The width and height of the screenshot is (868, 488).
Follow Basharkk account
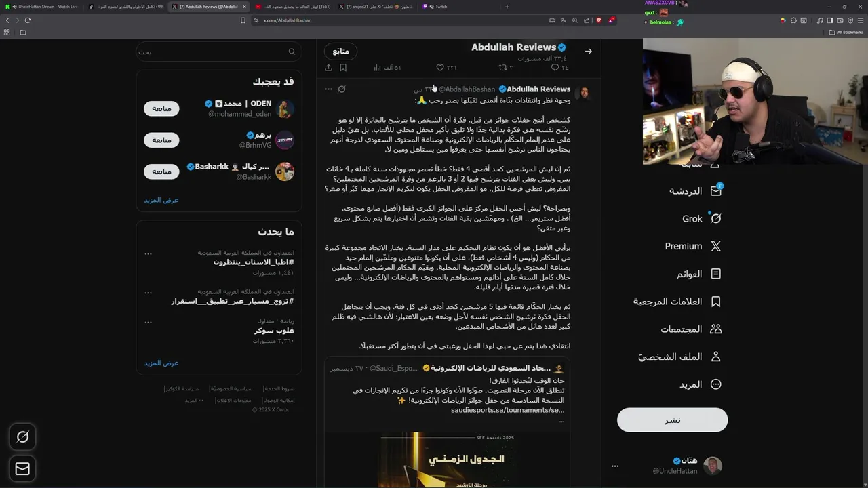click(161, 171)
